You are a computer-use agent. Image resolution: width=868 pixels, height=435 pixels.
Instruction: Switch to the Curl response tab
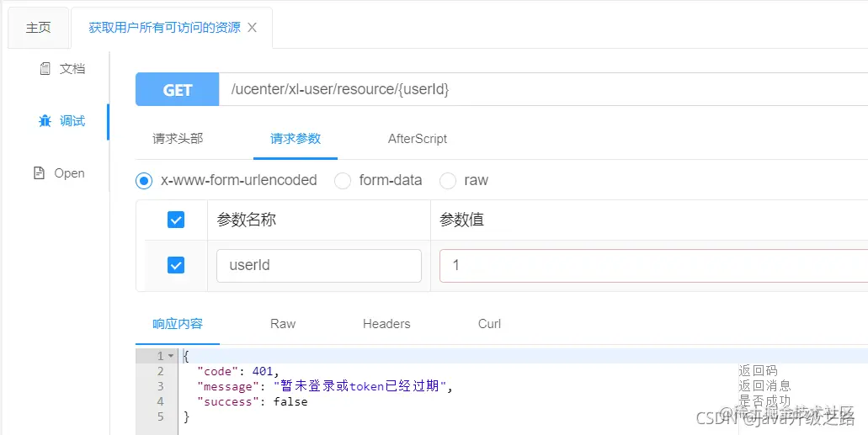(489, 324)
